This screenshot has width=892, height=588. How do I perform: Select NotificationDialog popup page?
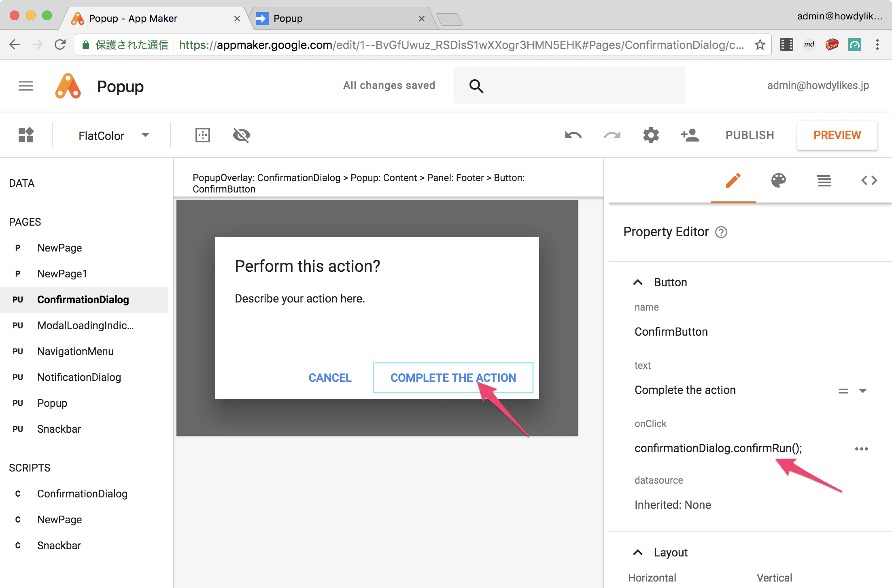(x=84, y=377)
